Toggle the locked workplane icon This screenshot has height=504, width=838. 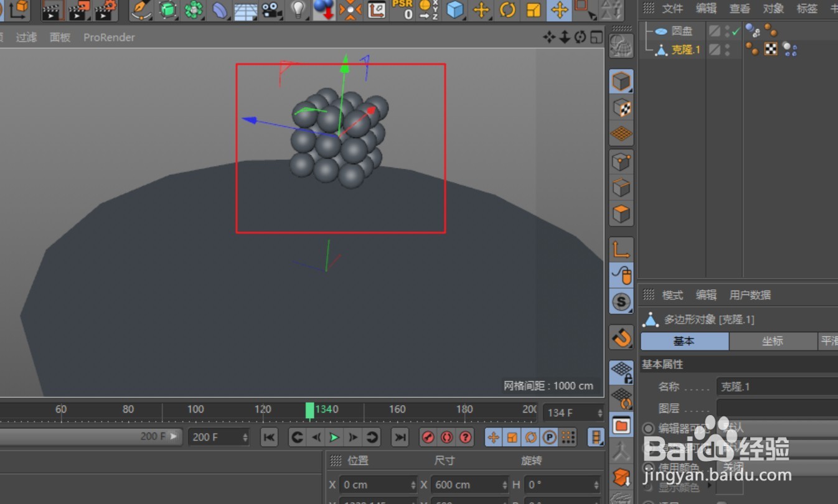click(621, 372)
